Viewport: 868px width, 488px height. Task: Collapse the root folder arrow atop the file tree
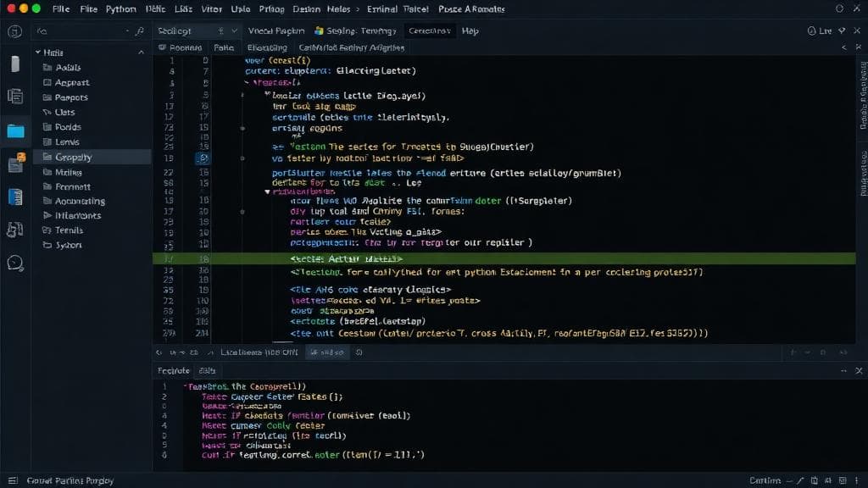38,53
